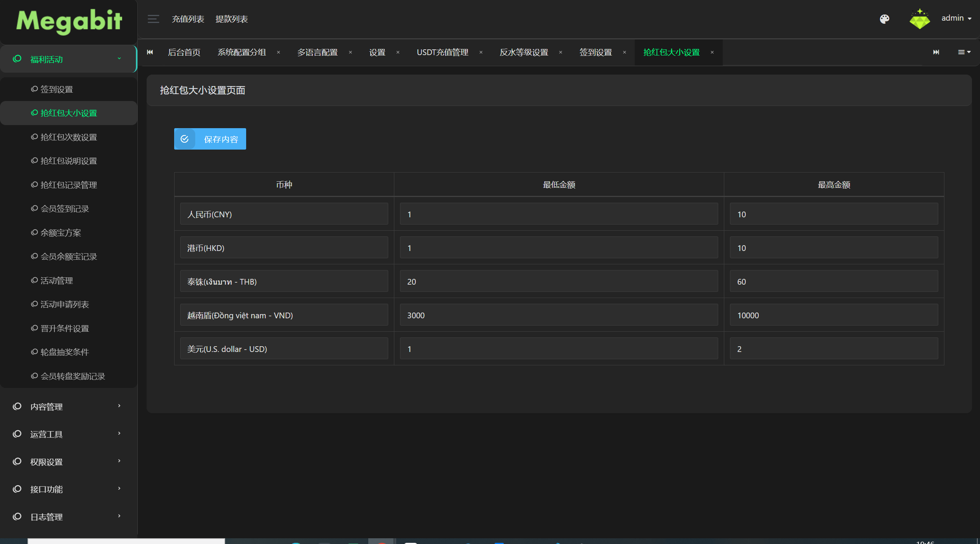Close the 系统配置分组 tab

(278, 52)
